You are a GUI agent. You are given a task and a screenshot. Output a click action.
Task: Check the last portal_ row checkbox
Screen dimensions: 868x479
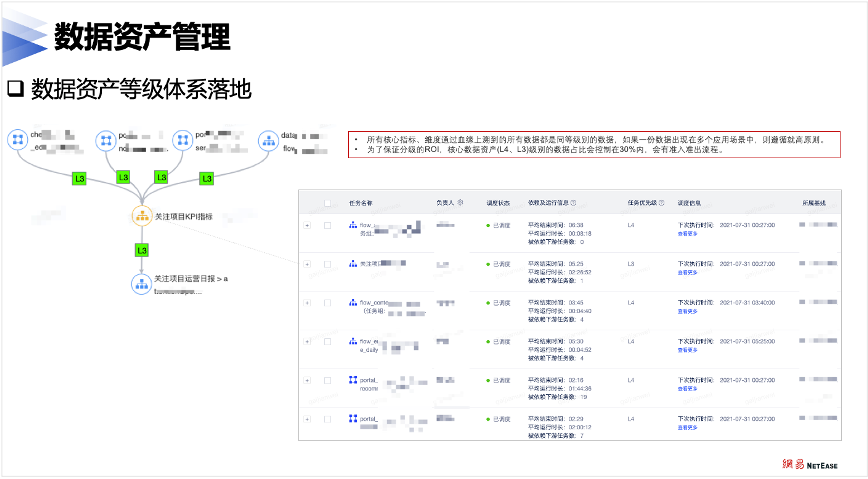coord(327,419)
